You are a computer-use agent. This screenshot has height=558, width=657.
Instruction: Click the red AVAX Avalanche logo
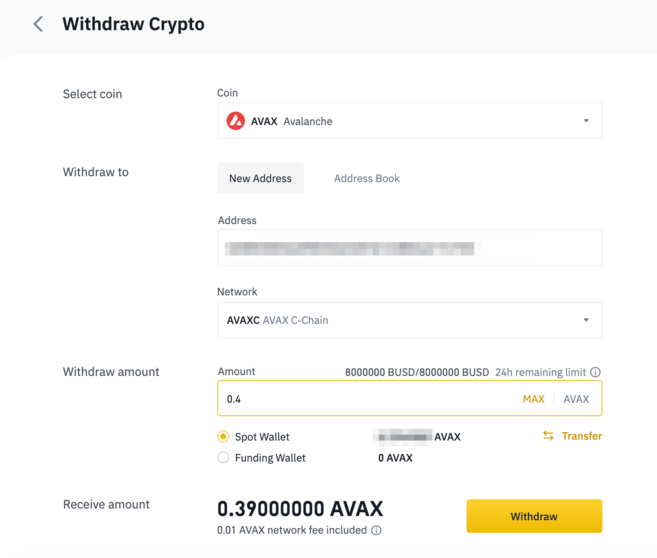pos(236,121)
